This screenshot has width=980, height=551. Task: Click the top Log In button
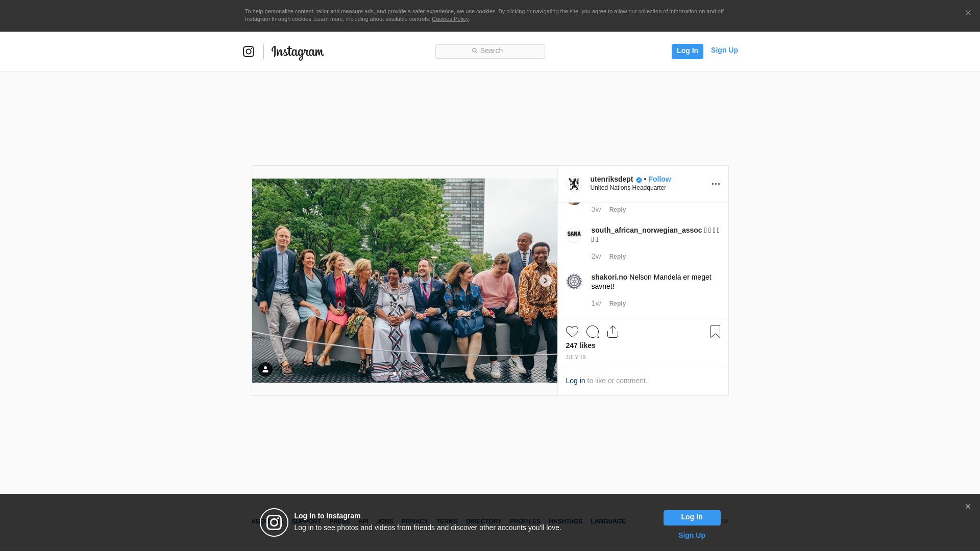[687, 51]
